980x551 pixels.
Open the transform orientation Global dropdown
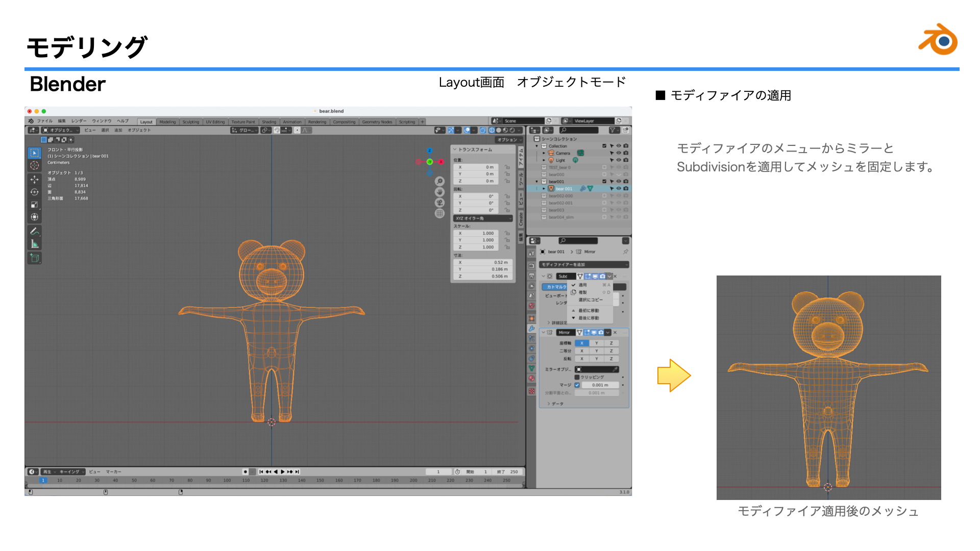tap(244, 130)
